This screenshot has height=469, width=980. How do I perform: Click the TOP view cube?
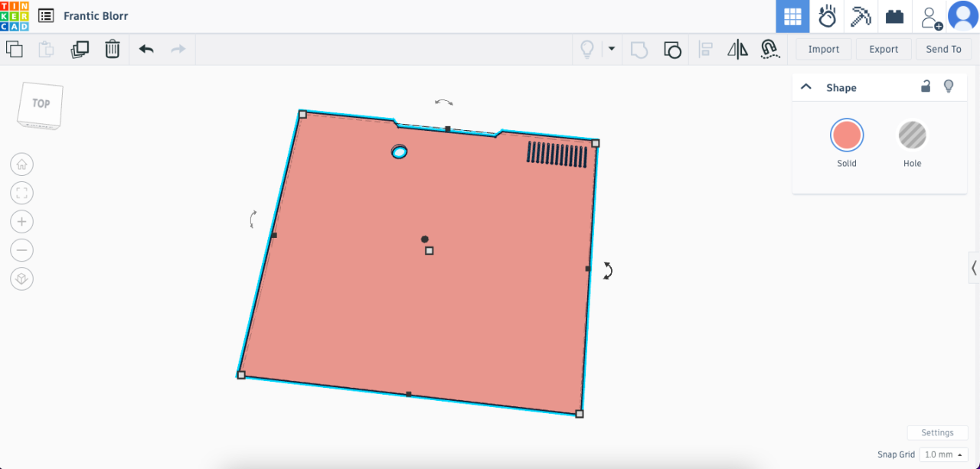pos(41,104)
